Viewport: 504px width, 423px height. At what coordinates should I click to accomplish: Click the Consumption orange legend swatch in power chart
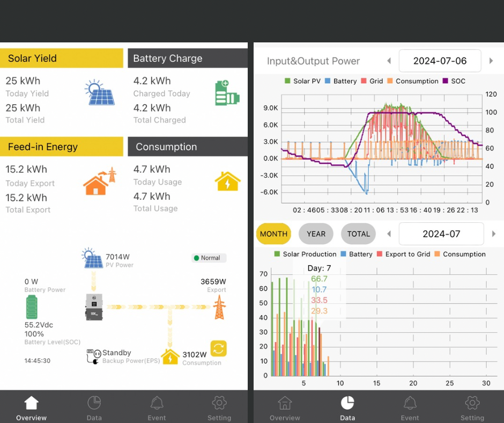390,81
